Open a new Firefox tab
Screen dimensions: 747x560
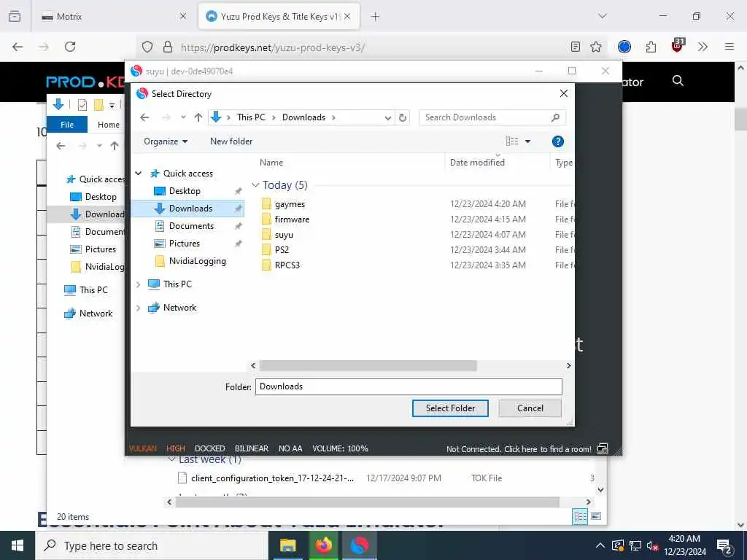(x=375, y=17)
